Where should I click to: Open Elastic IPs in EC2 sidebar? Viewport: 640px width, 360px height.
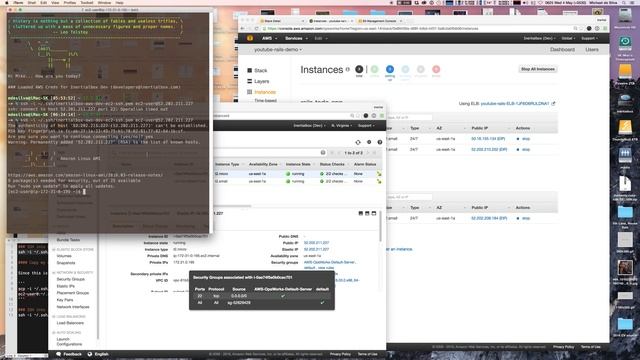(65, 286)
